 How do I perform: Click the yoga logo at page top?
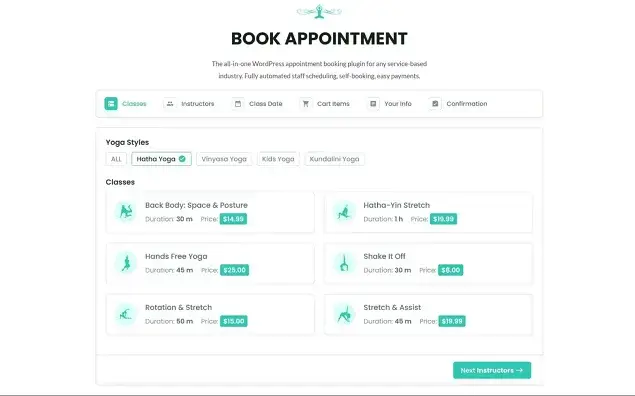(x=319, y=11)
